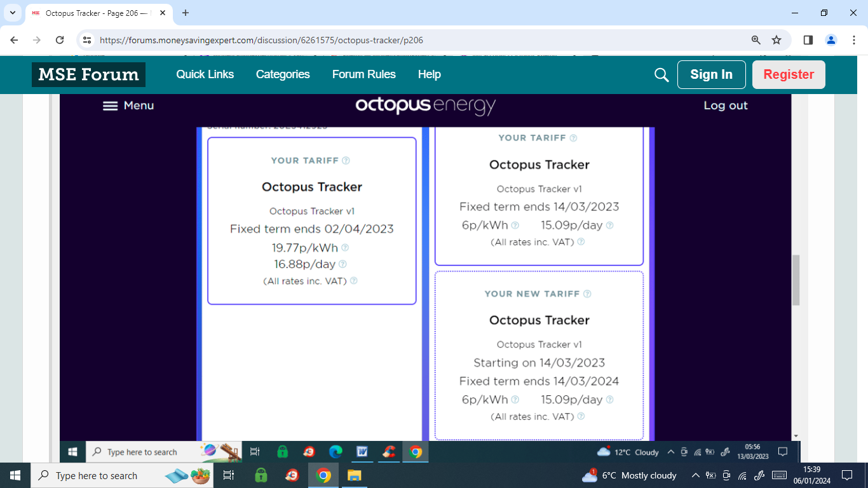
Task: Click the help icon next to YOUR NEW TARIFF
Action: pos(587,294)
